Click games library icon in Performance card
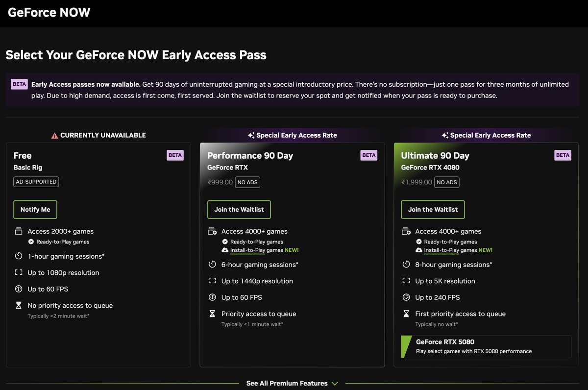The width and height of the screenshot is (588, 390). pyautogui.click(x=212, y=231)
